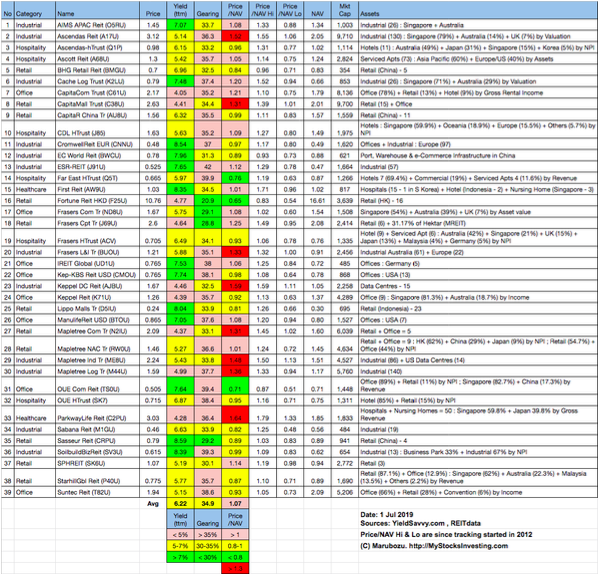Image resolution: width=601 pixels, height=574 pixels.
Task: Click the yellow legend cell '5-7%'
Action: (x=180, y=546)
